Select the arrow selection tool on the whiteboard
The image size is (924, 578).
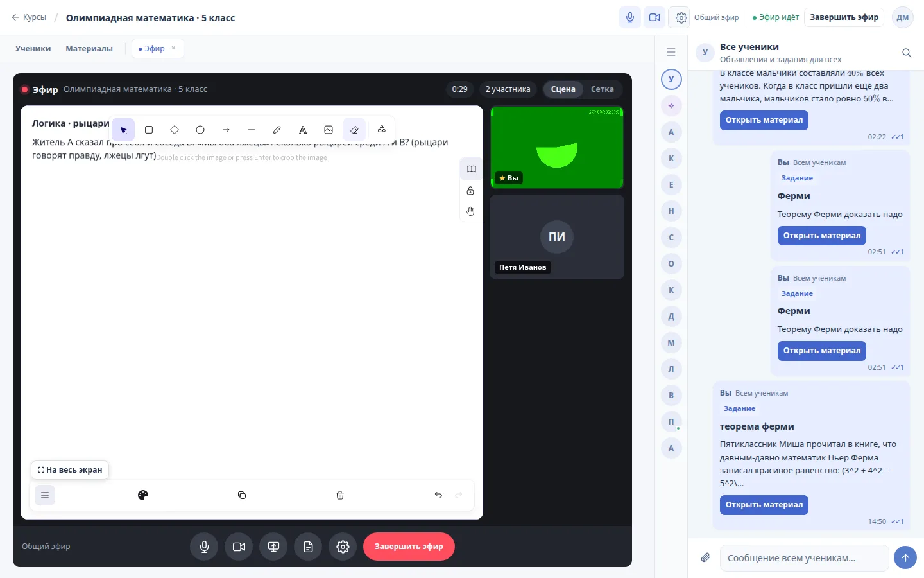123,130
